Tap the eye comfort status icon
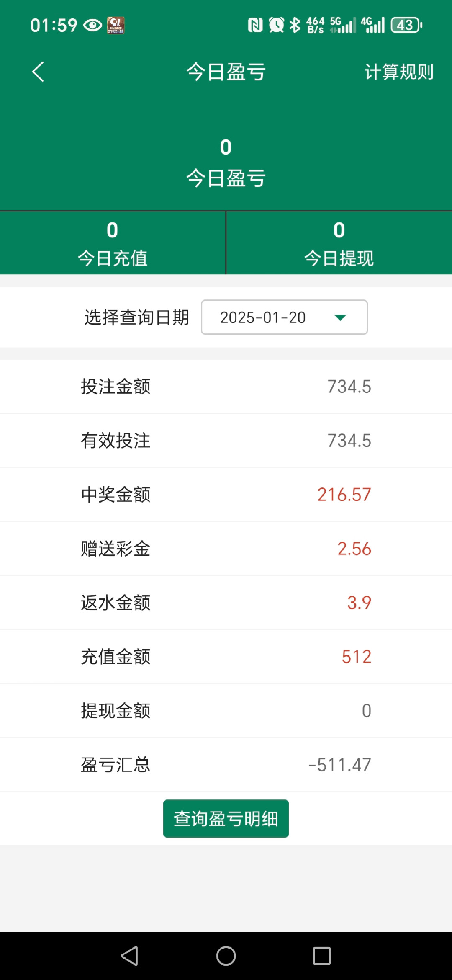Screen dimensions: 452x980 pyautogui.click(x=92, y=26)
